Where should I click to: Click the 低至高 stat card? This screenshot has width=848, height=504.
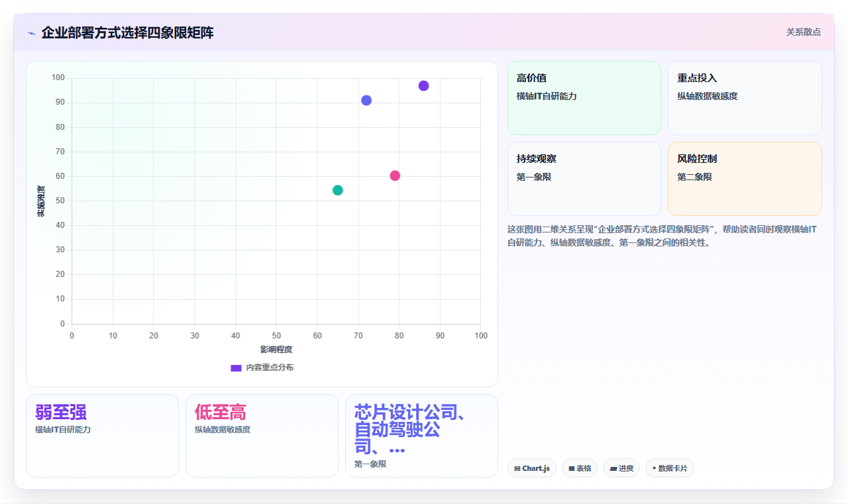click(262, 436)
